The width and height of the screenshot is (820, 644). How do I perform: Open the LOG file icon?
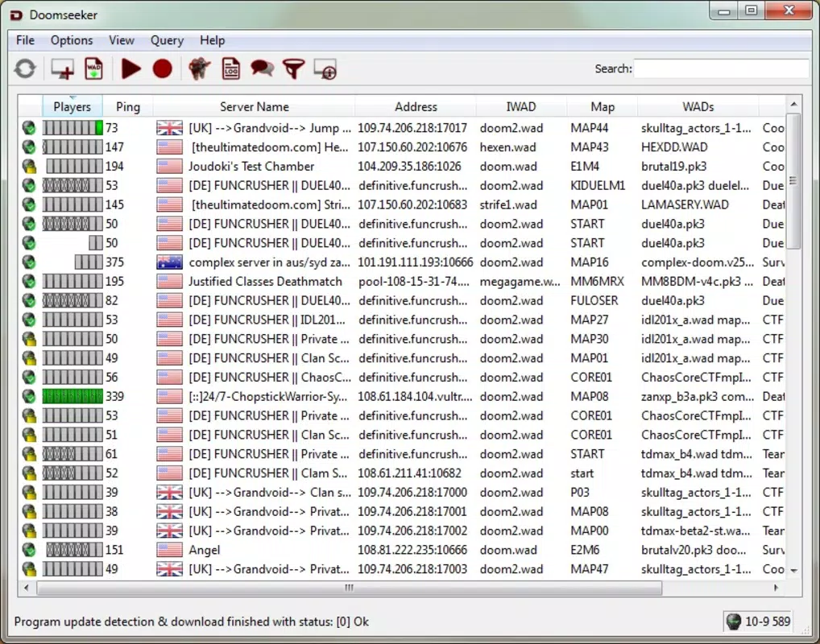click(x=230, y=68)
